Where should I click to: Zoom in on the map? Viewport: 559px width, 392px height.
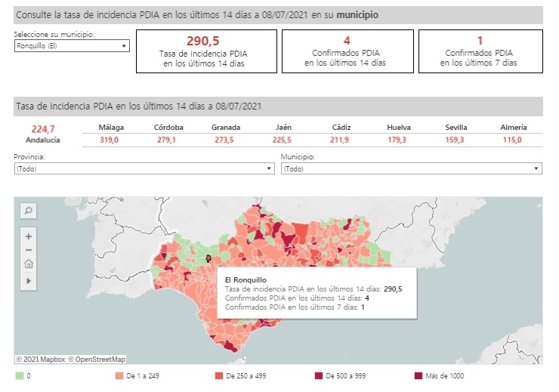28,236
